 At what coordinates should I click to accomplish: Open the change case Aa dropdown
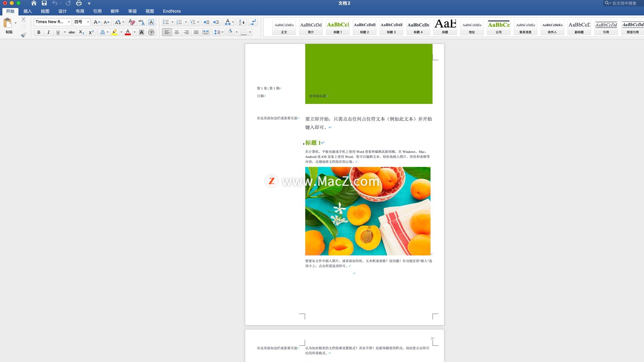tap(119, 22)
